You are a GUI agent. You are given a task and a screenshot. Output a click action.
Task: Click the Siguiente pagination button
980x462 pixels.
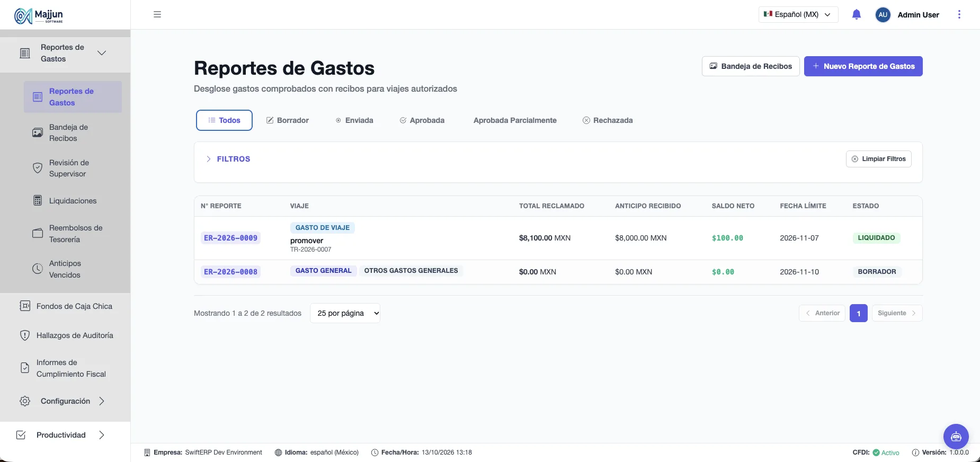pos(897,313)
